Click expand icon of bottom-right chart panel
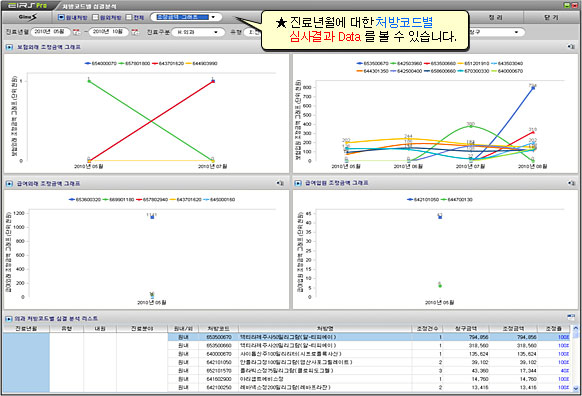The image size is (582, 396). tap(571, 183)
